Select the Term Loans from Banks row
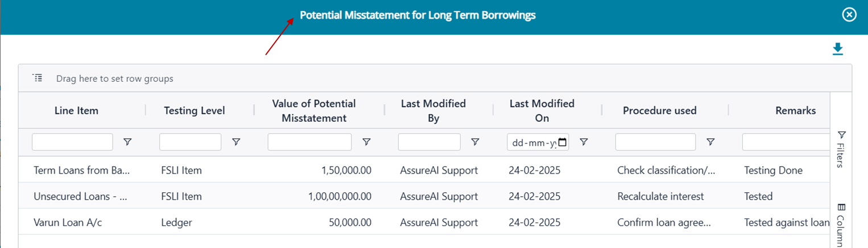The image size is (868, 248). pyautogui.click(x=82, y=170)
